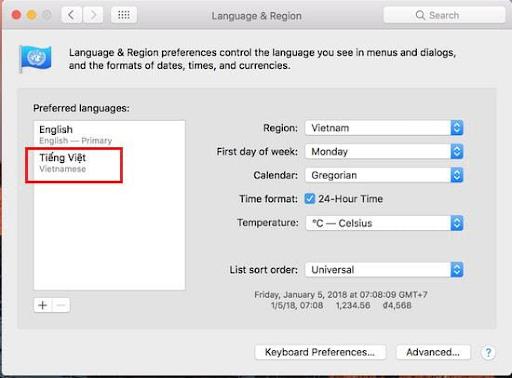
Task: Go forward with the right arrow button
Action: click(x=93, y=15)
